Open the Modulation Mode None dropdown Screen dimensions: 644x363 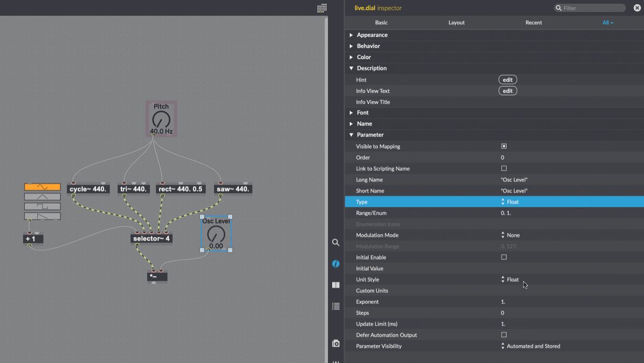pyautogui.click(x=510, y=235)
